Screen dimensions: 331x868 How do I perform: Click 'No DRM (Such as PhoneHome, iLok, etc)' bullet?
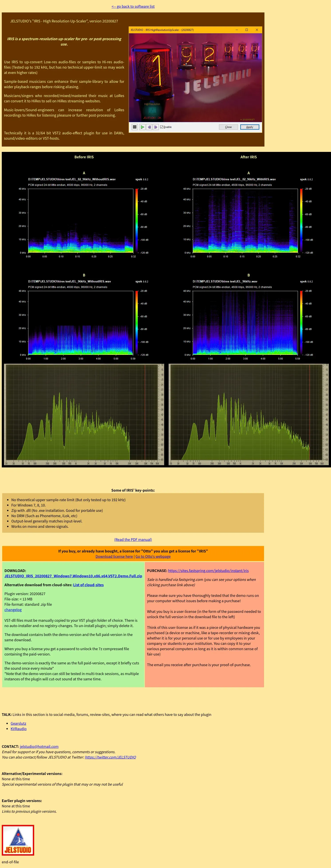click(44, 516)
